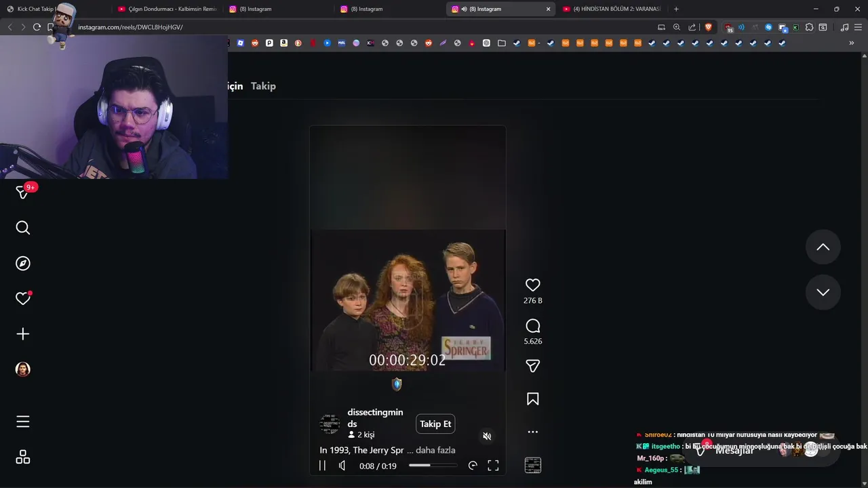
Task: Open share page icon in address bar
Action: (x=692, y=27)
